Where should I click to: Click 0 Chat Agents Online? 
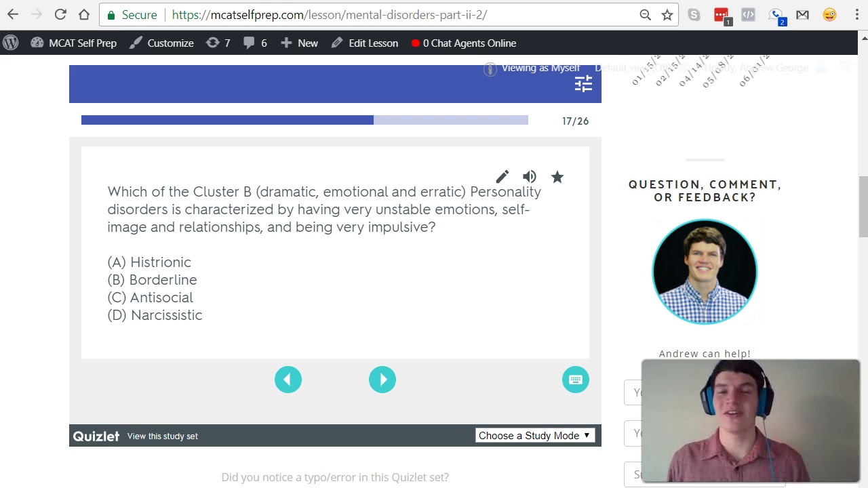(464, 43)
